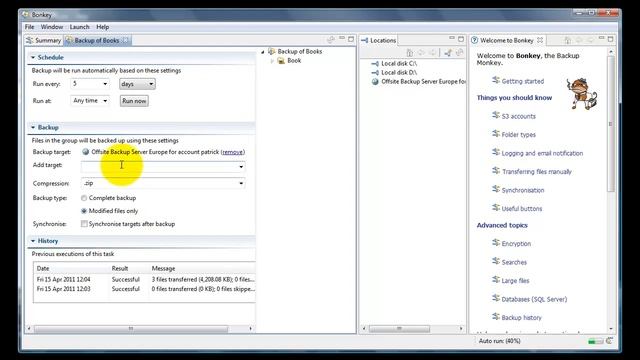640x360 pixels.
Task: Click the remove link for backup target
Action: point(233,152)
